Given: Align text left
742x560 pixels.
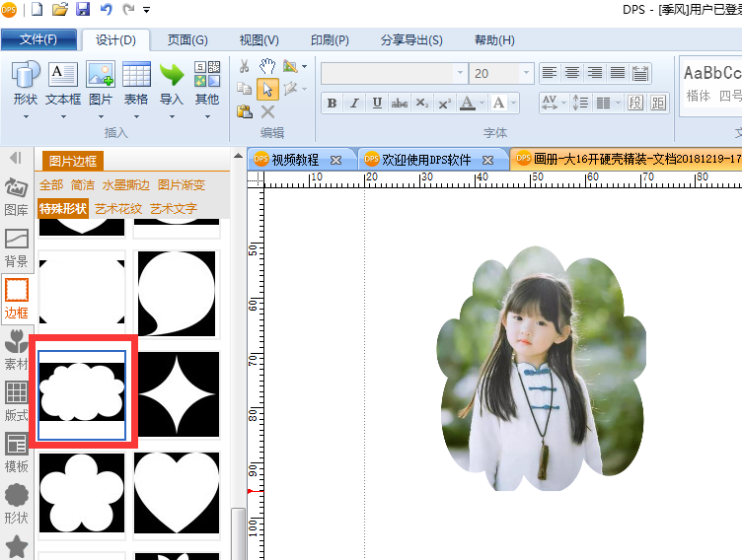Looking at the screenshot, I should (x=550, y=73).
